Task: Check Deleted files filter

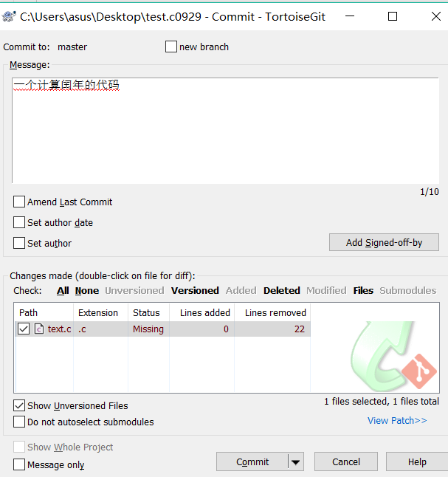Action: click(282, 290)
